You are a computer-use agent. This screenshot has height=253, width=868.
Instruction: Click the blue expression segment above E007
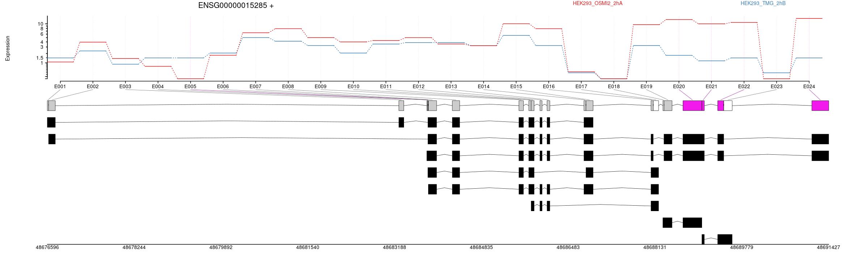[x=256, y=38]
